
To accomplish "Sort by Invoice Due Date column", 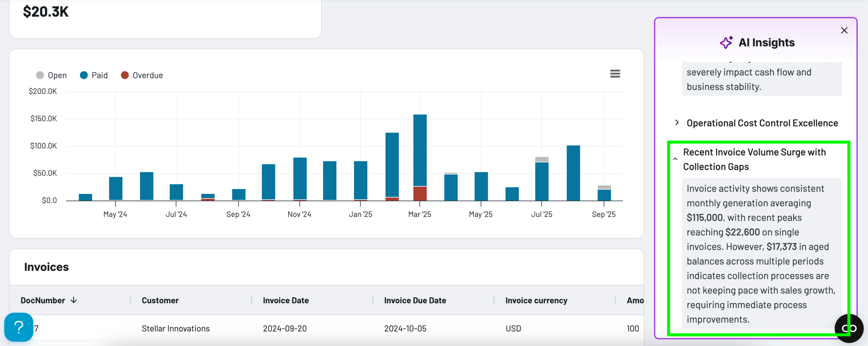I will click(x=415, y=300).
